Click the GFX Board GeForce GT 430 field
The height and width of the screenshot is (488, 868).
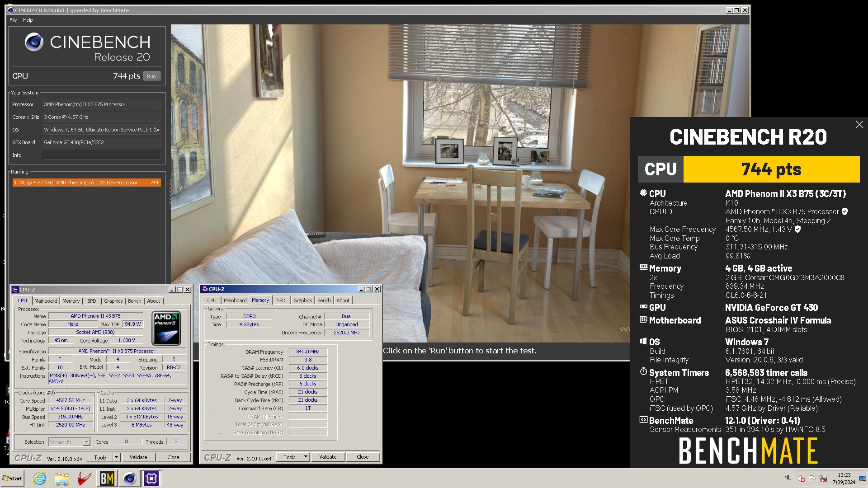tap(101, 142)
